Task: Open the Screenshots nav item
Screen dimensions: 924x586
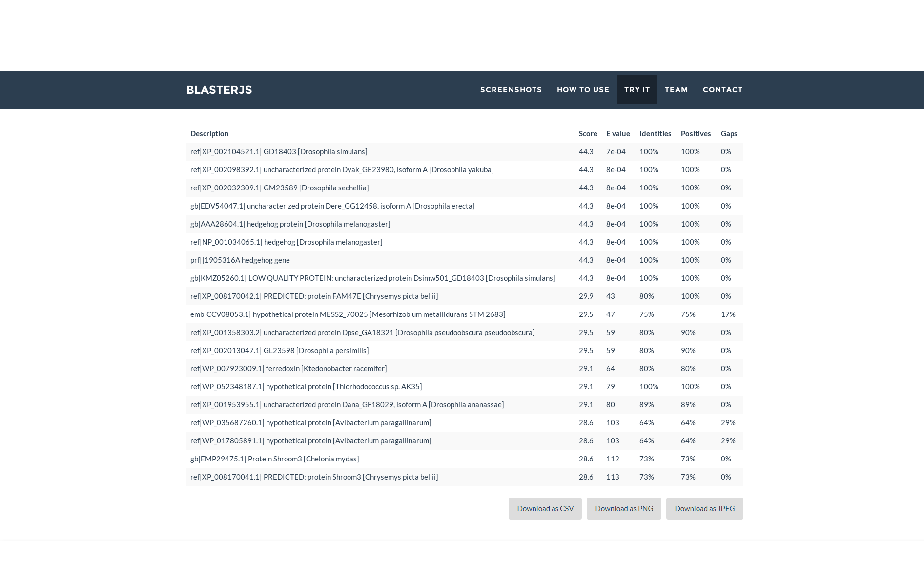Action: click(x=511, y=90)
